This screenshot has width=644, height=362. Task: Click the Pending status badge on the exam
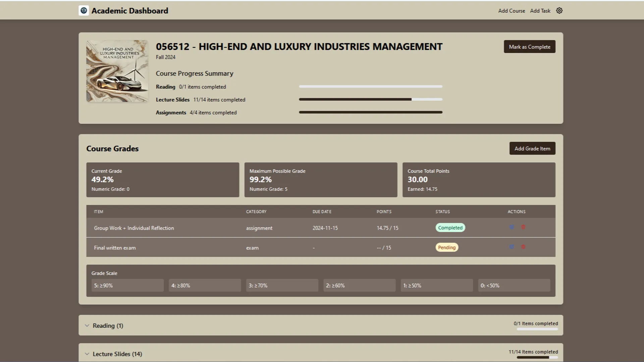446,247
